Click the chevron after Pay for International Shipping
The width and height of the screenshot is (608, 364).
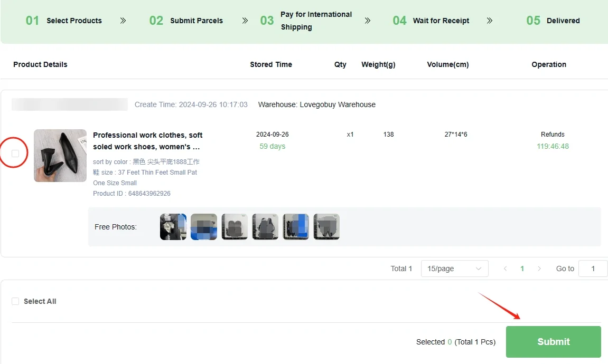tap(368, 21)
